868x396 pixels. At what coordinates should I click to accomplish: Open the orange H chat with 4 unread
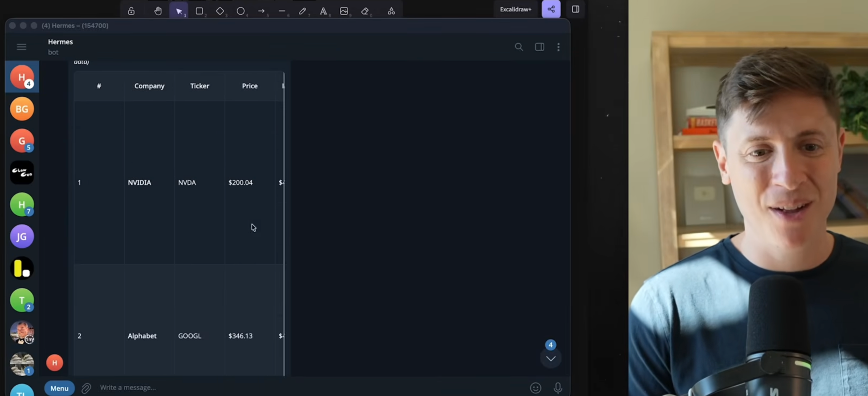point(22,77)
